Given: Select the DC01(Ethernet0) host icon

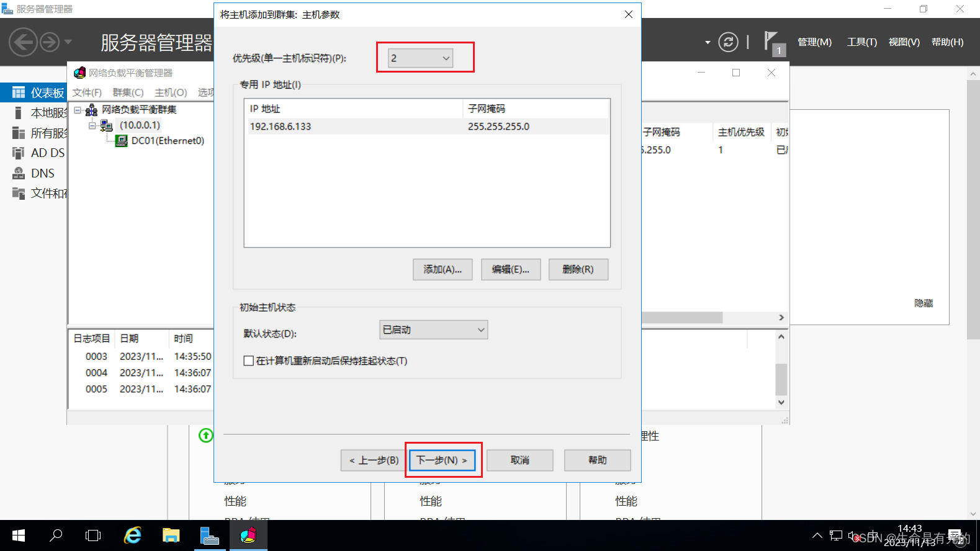Looking at the screenshot, I should [122, 141].
